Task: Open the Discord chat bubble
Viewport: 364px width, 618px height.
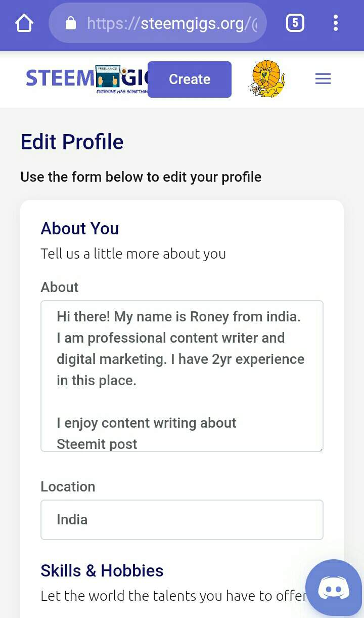Action: click(x=334, y=588)
